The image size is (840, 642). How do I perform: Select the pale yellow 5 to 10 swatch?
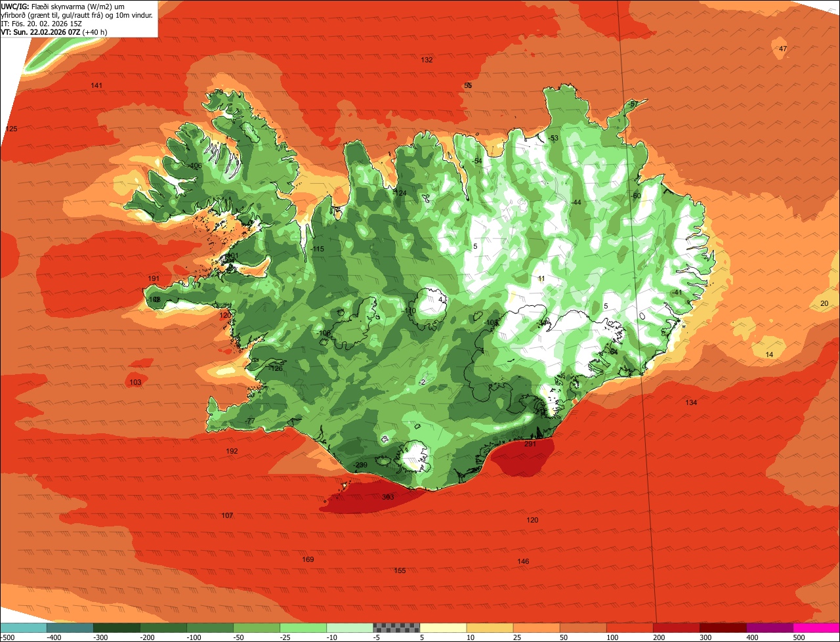[x=443, y=628]
